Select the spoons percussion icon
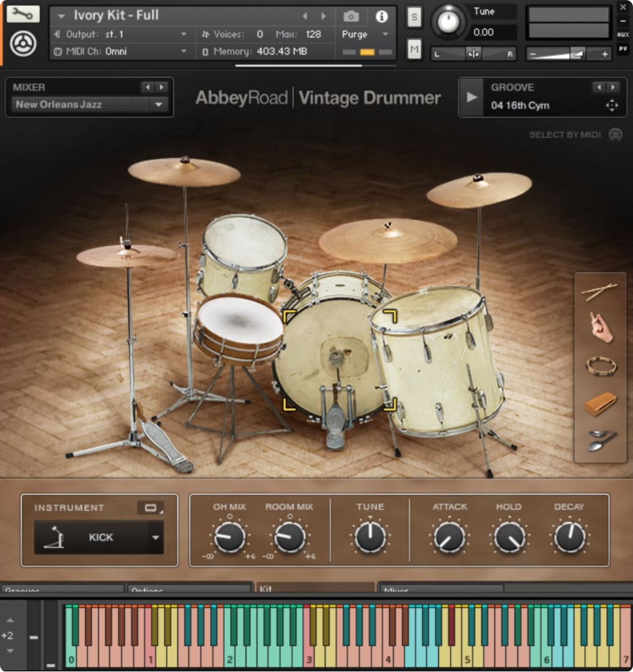This screenshot has width=633, height=672. click(x=601, y=441)
